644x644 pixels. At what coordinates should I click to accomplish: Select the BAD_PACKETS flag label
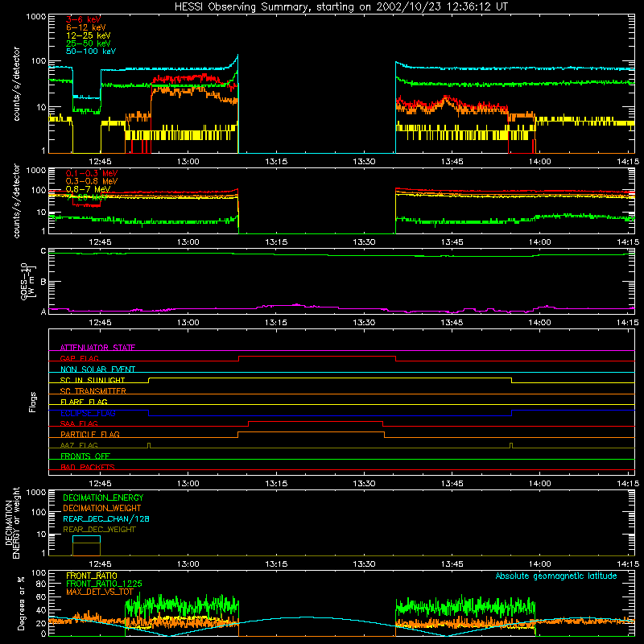point(88,467)
